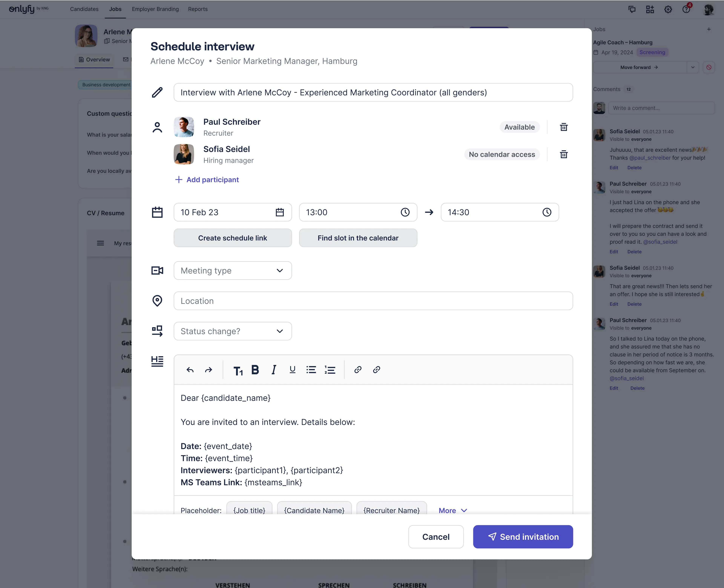The height and width of the screenshot is (588, 724).
Task: Click onlyfy by XING logo
Action: tap(28, 9)
